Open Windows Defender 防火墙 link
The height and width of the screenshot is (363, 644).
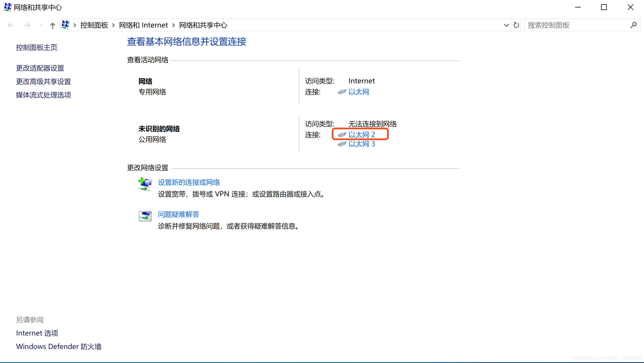pos(59,347)
